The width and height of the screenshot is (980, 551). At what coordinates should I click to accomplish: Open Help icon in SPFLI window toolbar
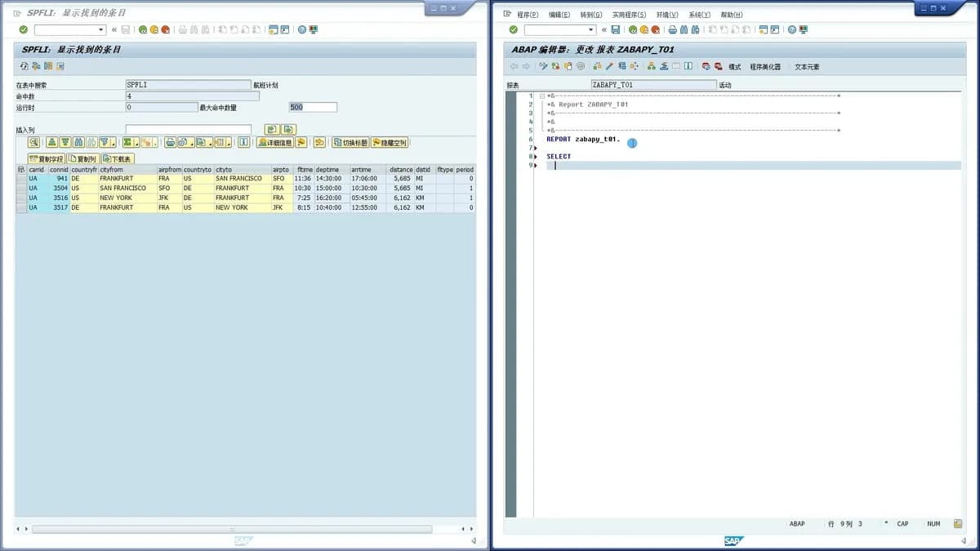click(302, 29)
